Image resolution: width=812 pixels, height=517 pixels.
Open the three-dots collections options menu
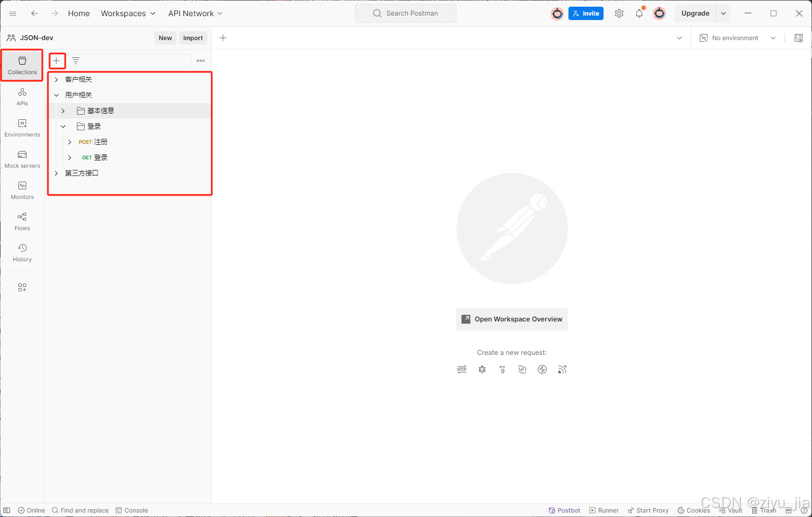201,61
